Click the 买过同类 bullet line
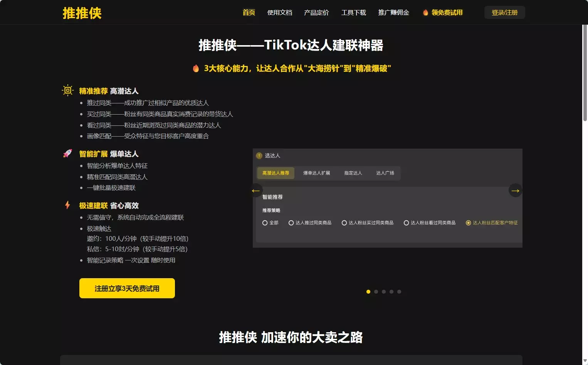Viewport: 588px width, 365px height. 160,114
